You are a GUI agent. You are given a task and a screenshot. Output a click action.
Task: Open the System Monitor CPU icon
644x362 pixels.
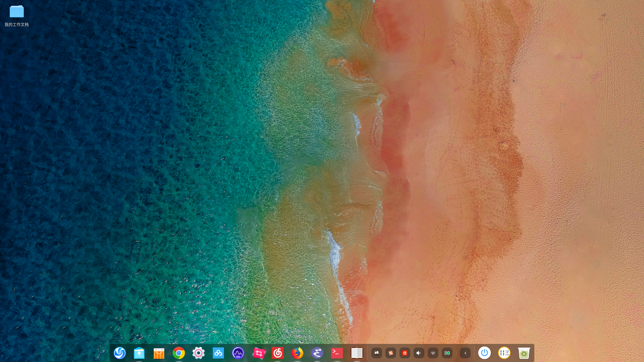pyautogui.click(x=238, y=353)
